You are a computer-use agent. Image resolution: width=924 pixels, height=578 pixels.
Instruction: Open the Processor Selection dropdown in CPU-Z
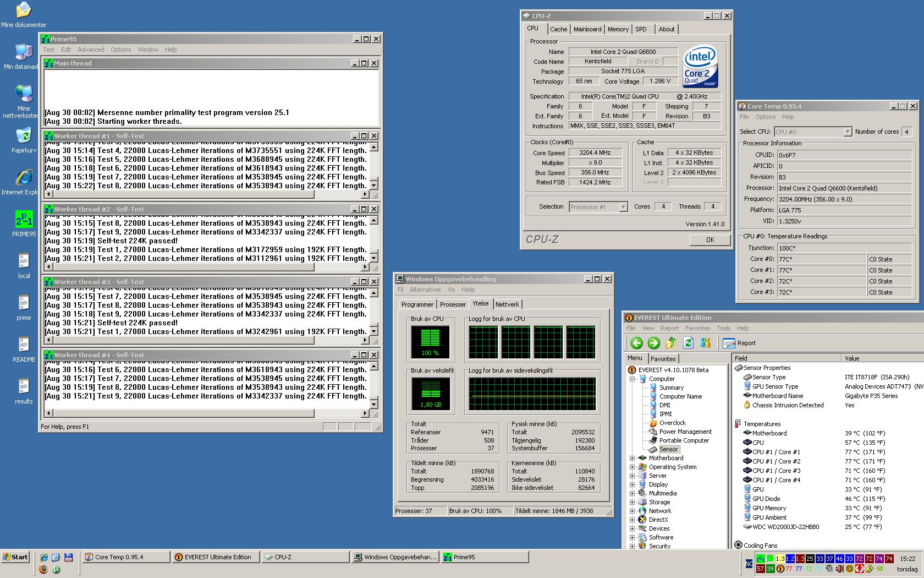tap(623, 207)
